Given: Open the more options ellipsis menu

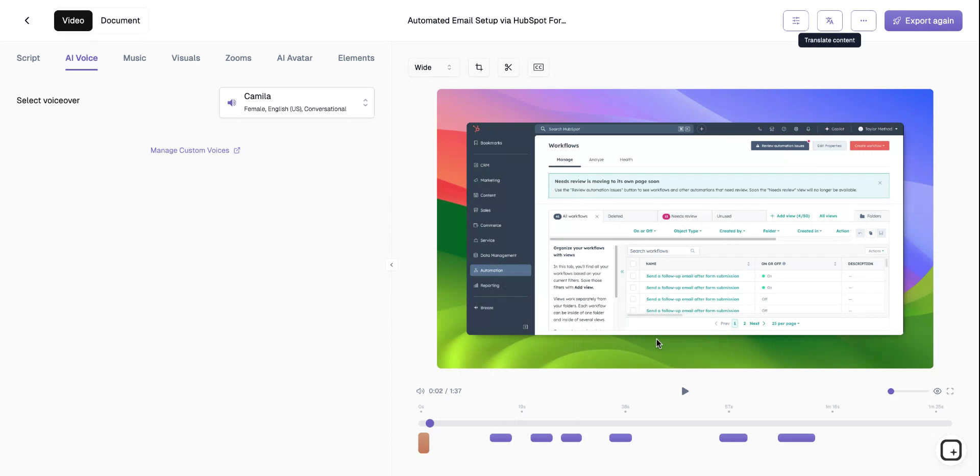Looking at the screenshot, I should coord(863,20).
